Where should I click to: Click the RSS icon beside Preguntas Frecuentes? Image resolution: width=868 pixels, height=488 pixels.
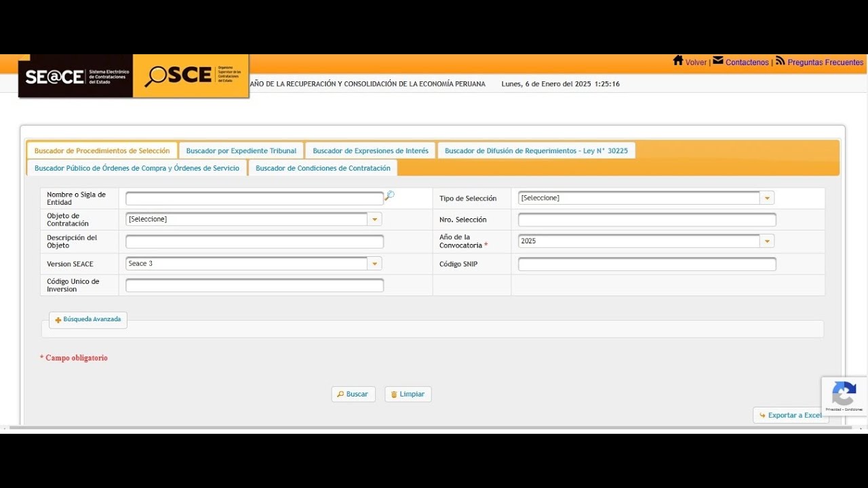coord(780,60)
